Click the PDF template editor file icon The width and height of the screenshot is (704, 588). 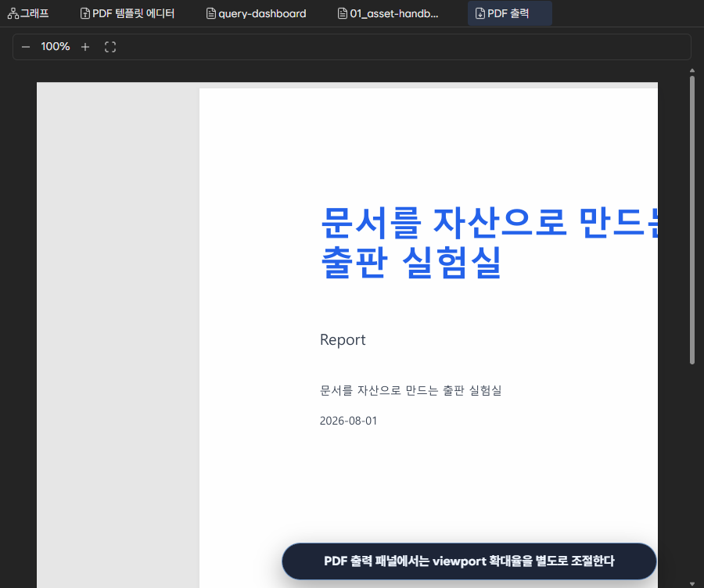coord(84,13)
